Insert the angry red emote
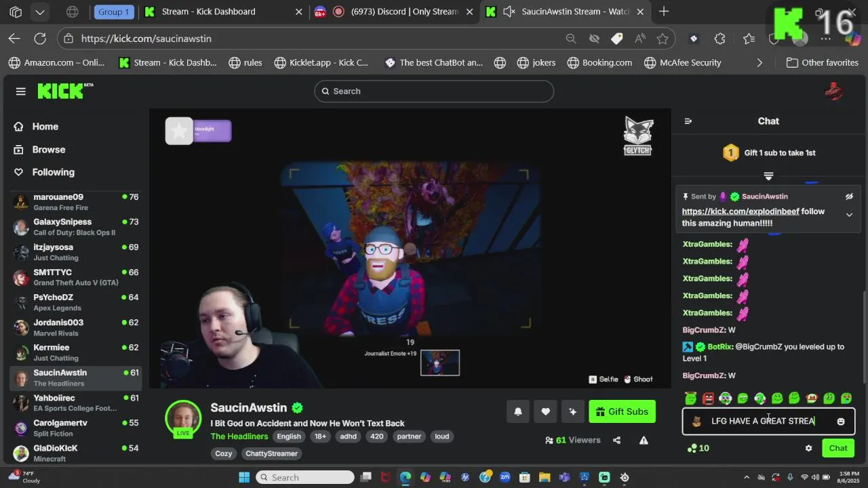 point(708,398)
